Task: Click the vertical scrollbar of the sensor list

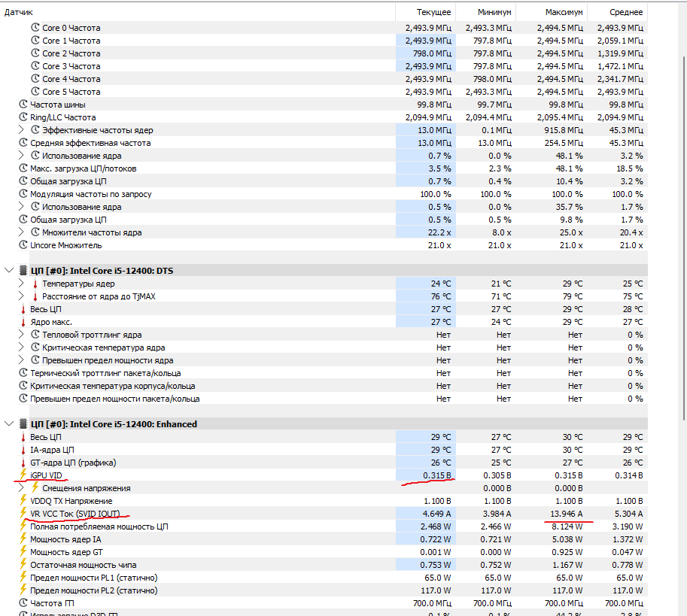Action: [x=685, y=238]
